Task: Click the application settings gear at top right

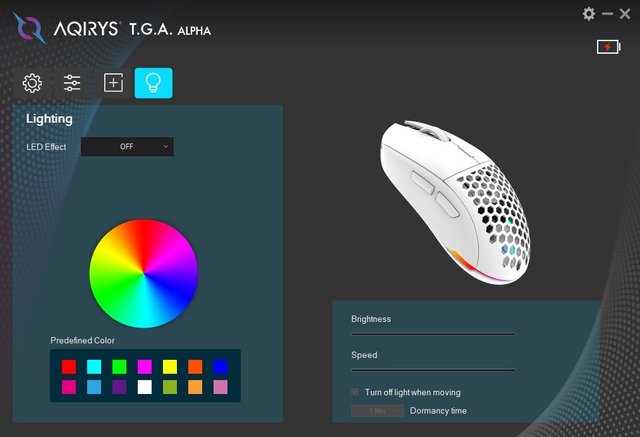Action: [x=589, y=14]
